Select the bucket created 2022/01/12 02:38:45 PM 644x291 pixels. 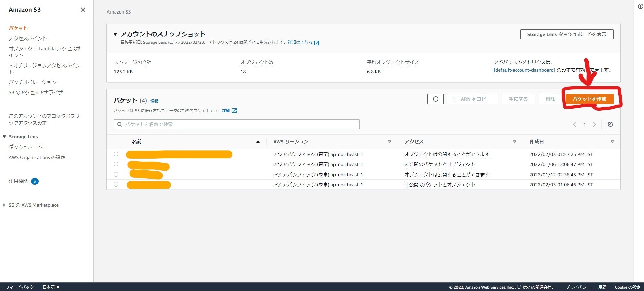click(116, 174)
